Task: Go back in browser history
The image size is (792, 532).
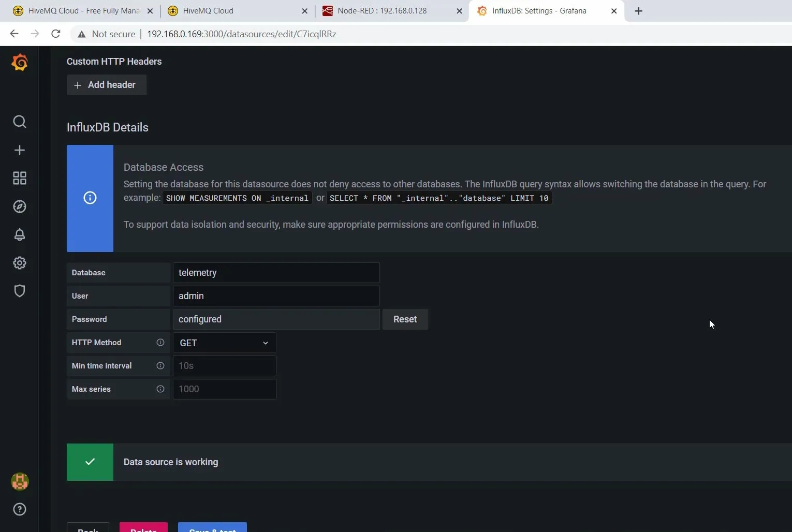Action: pos(14,34)
